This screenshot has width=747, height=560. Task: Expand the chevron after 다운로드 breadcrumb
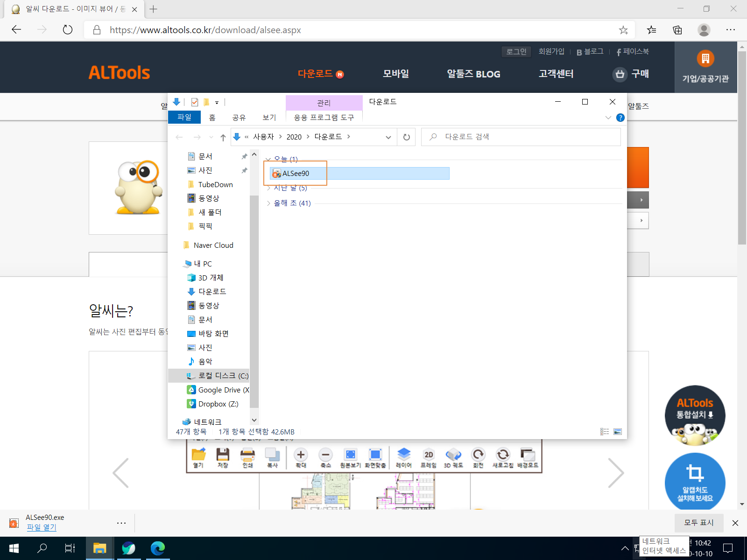(349, 137)
